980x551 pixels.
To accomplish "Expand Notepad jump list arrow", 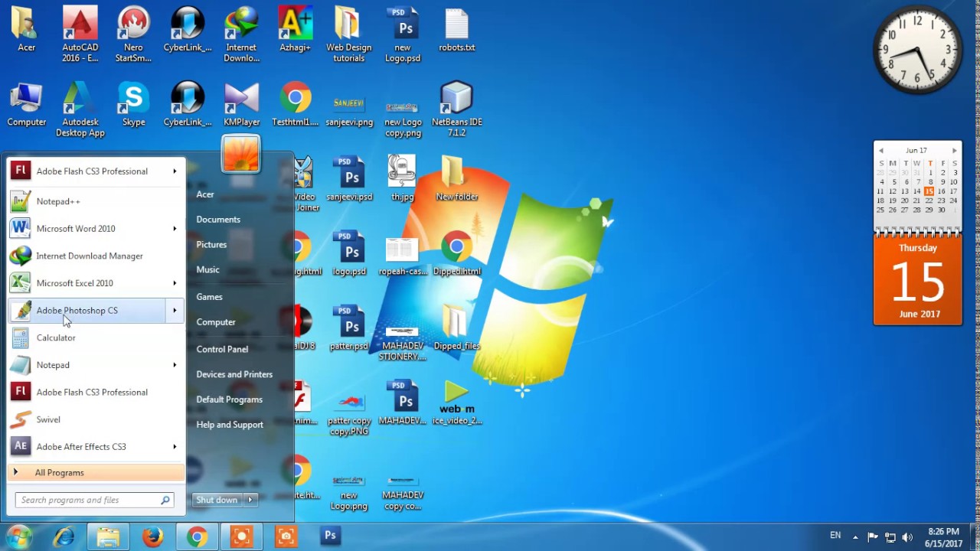I will [x=175, y=365].
